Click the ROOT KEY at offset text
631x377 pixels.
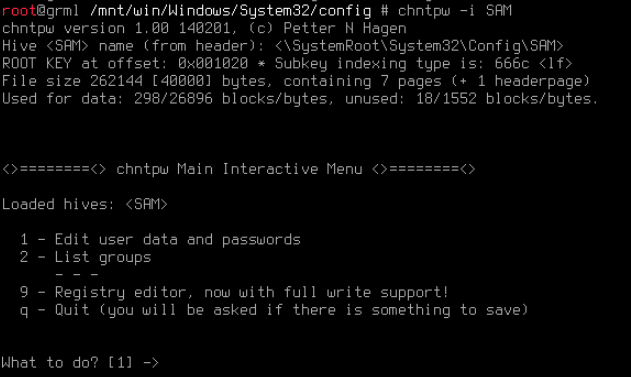tap(125, 64)
